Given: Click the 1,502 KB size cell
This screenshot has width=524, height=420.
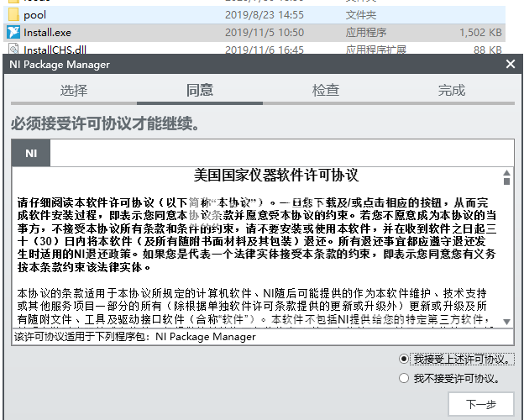Looking at the screenshot, I should point(480,33).
